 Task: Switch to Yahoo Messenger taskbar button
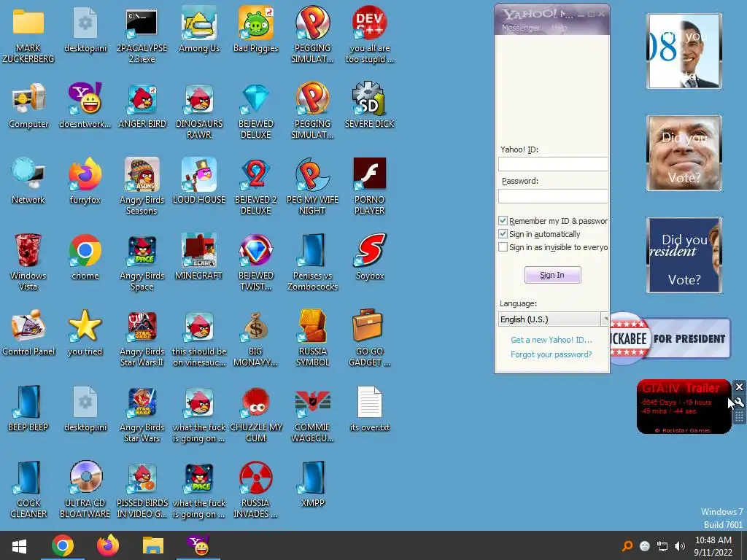coord(198,545)
